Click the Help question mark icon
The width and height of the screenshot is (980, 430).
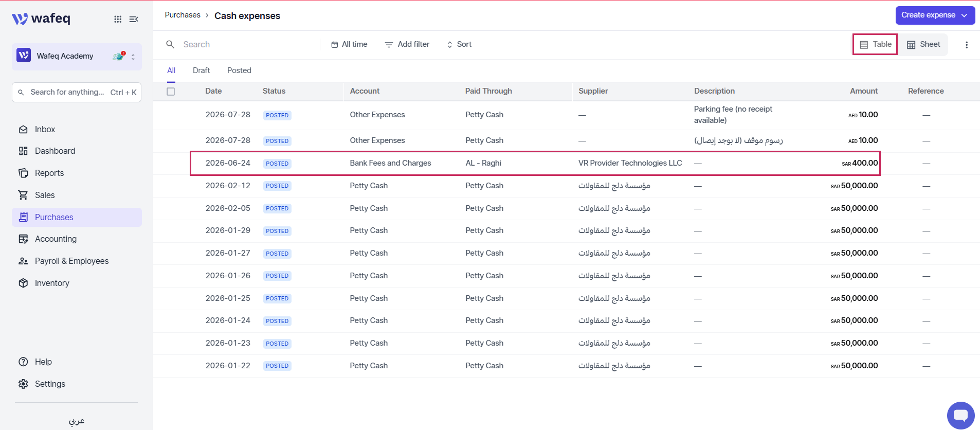click(x=23, y=362)
